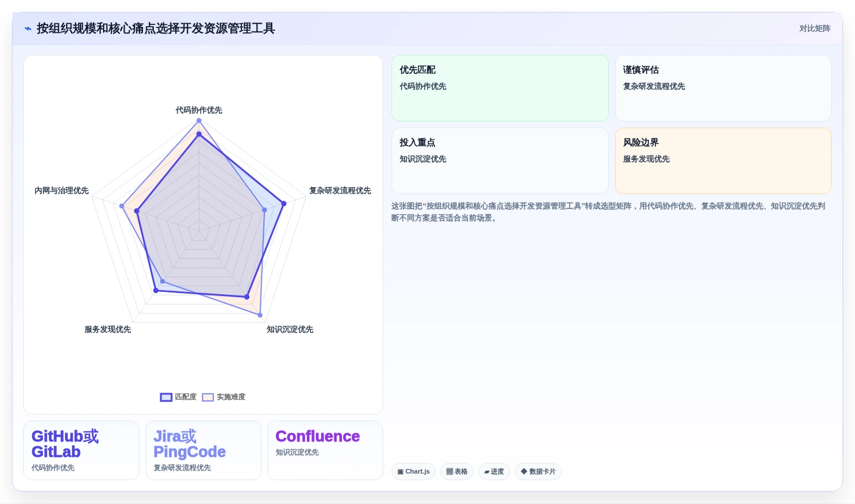Click 服务发现优先 text in 风险边界 card
This screenshot has height=504, width=855.
pyautogui.click(x=646, y=159)
